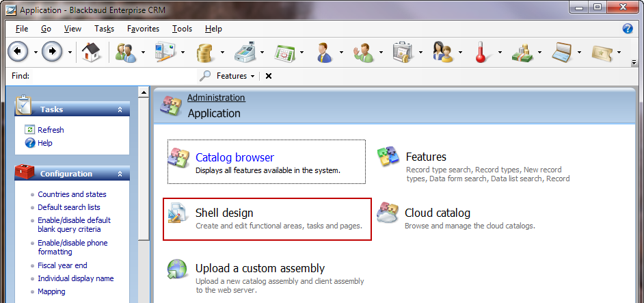Open the Tasks menu
The width and height of the screenshot is (644, 303).
click(105, 29)
